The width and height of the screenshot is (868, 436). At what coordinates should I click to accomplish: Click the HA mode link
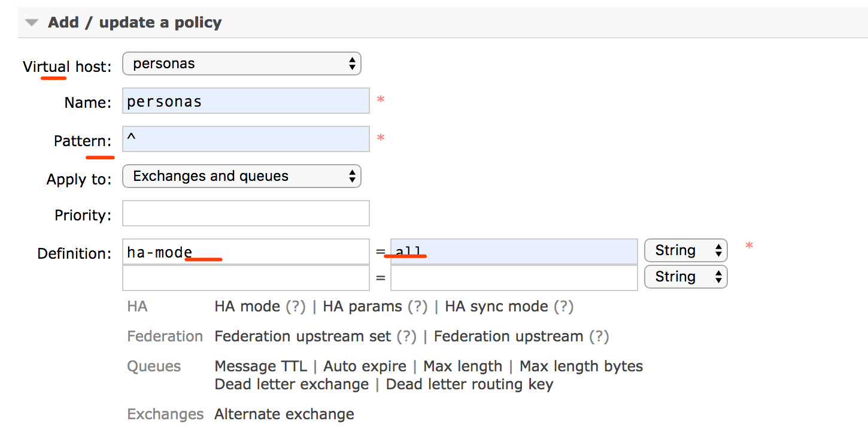click(247, 307)
